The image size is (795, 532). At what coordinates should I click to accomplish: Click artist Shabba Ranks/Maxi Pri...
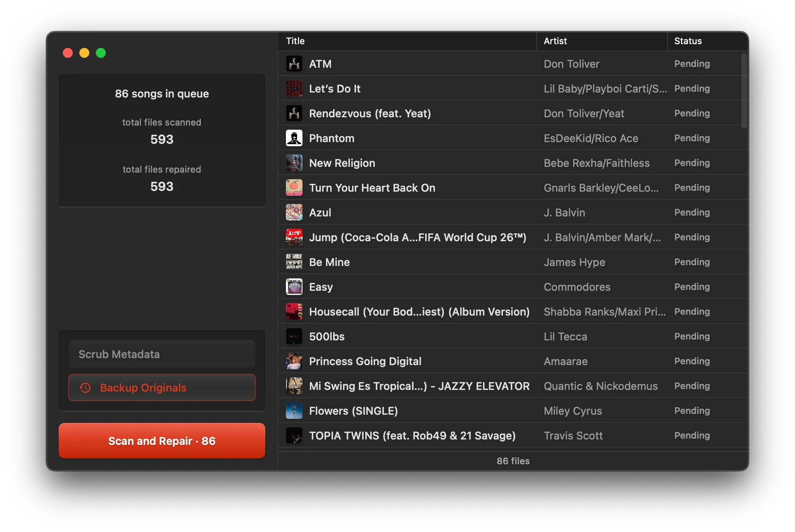click(x=605, y=312)
